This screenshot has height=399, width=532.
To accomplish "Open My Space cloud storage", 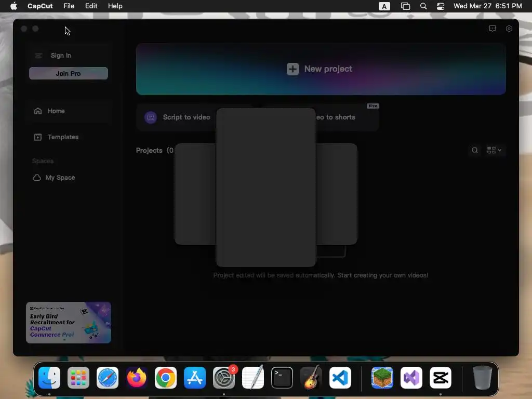I will click(x=60, y=178).
